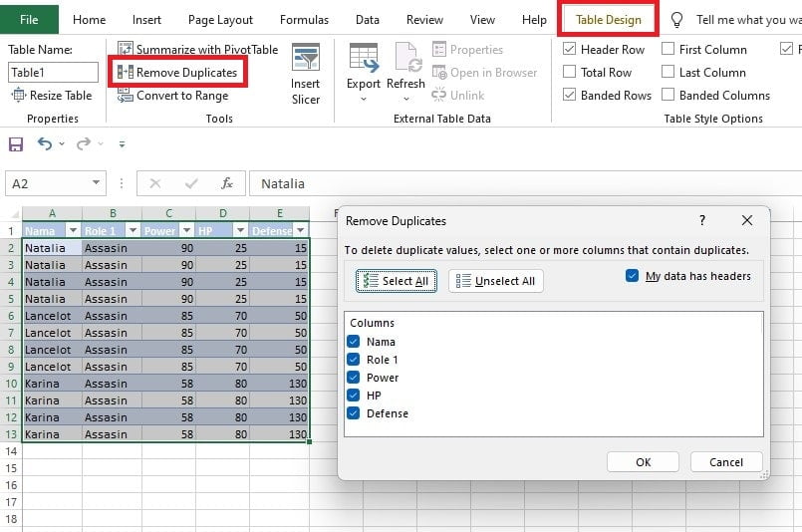Click the Unlink icon
The width and height of the screenshot is (802, 532).
(438, 95)
